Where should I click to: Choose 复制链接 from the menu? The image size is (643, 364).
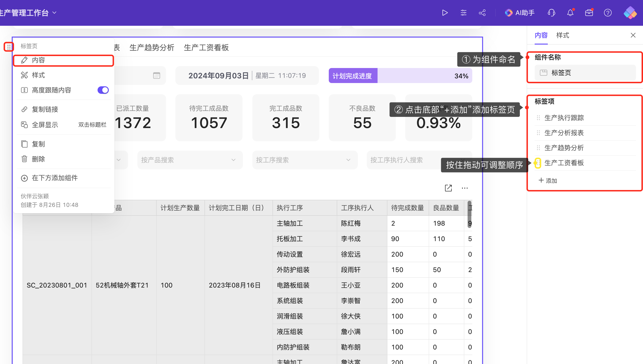(64, 109)
